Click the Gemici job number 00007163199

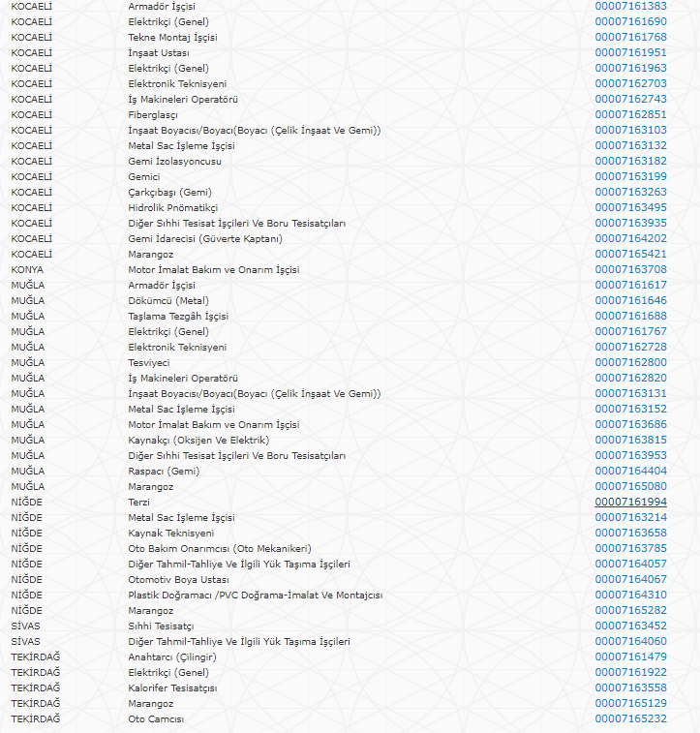630,176
